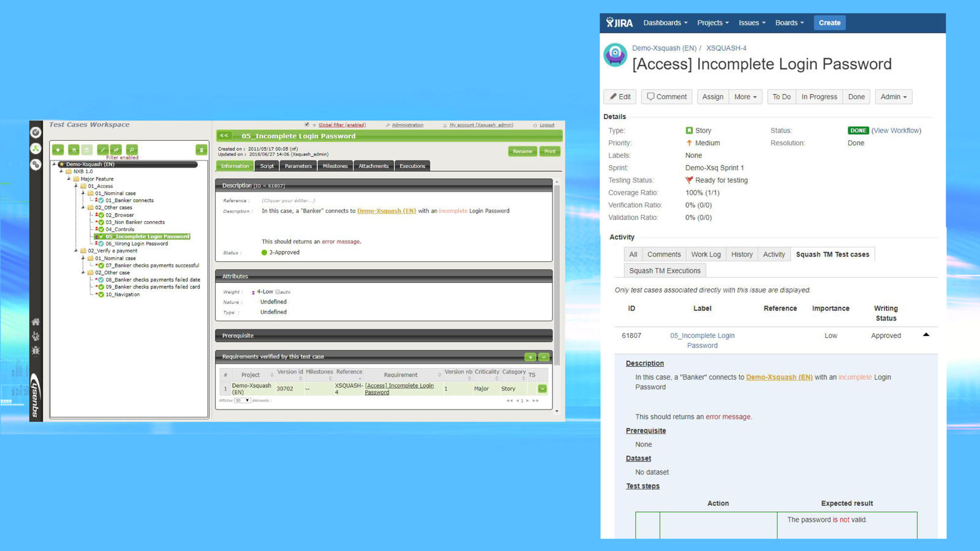Click the green plus in Requirements verified header

(530, 357)
